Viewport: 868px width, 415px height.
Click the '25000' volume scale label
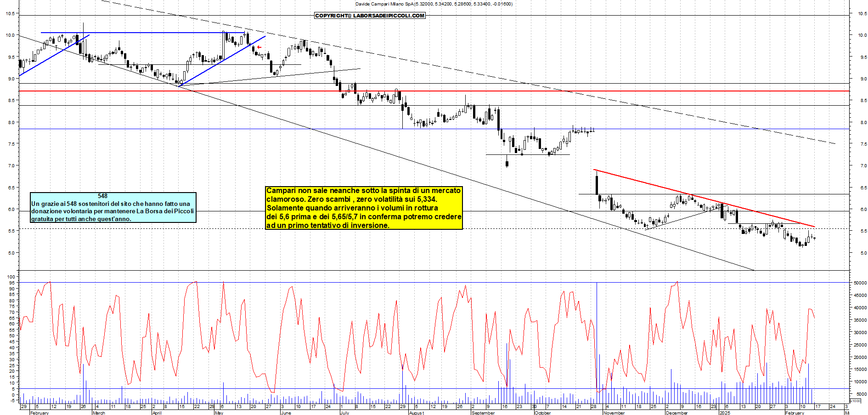point(860,345)
